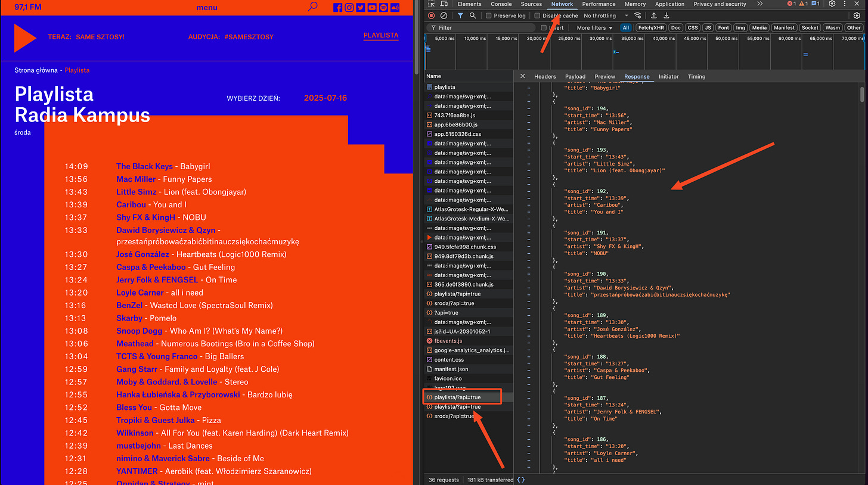
Task: Go to Strona główna breadcrumb
Action: [36, 70]
